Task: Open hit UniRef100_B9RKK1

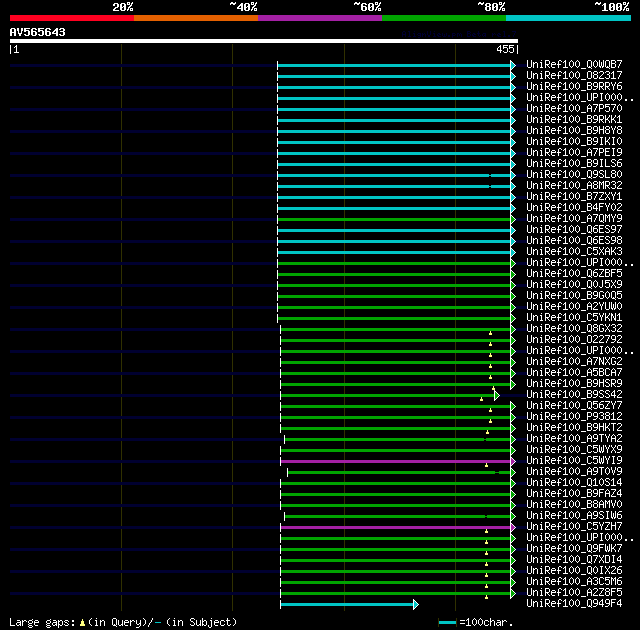Action: [x=574, y=120]
